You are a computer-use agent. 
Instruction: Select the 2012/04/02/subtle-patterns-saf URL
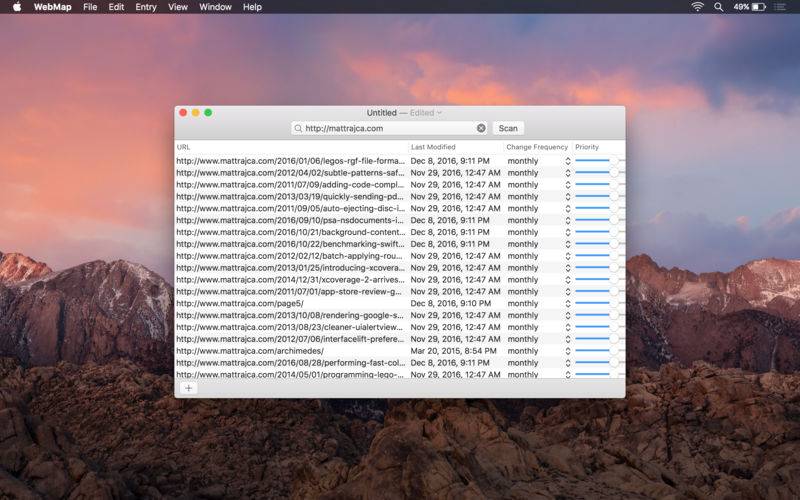290,173
